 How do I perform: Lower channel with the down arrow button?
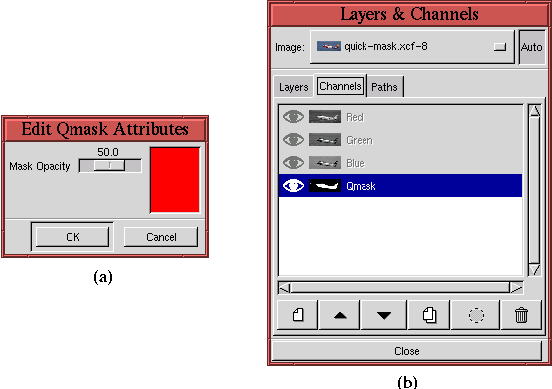pyautogui.click(x=384, y=315)
